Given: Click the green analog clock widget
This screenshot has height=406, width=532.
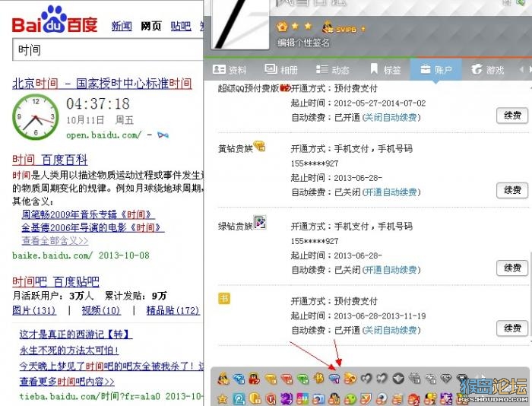Looking at the screenshot, I should coord(35,117).
